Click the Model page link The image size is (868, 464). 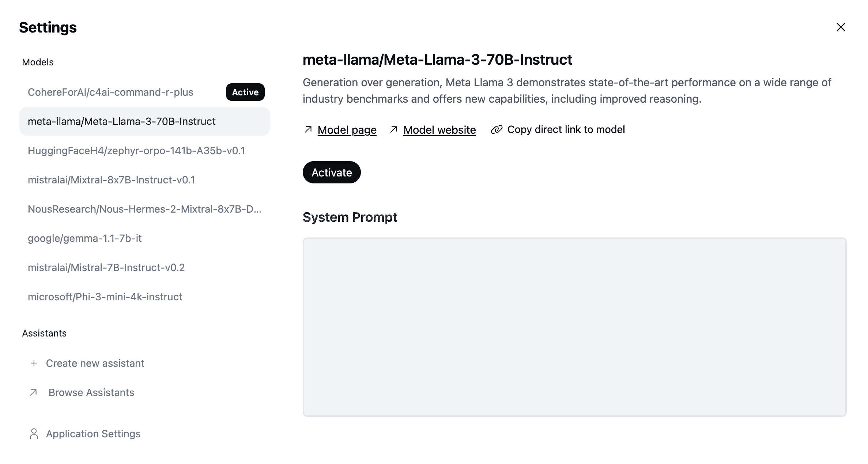point(347,129)
